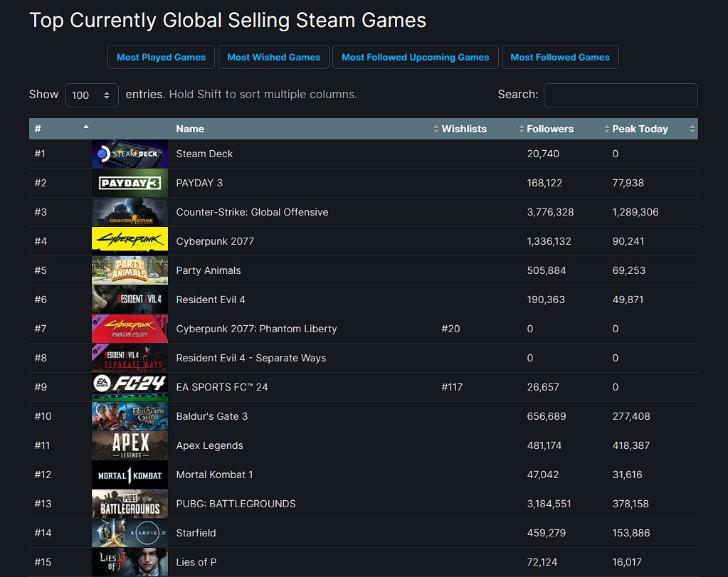This screenshot has width=728, height=577.
Task: Click peak today value 1,289,306
Action: pos(635,212)
